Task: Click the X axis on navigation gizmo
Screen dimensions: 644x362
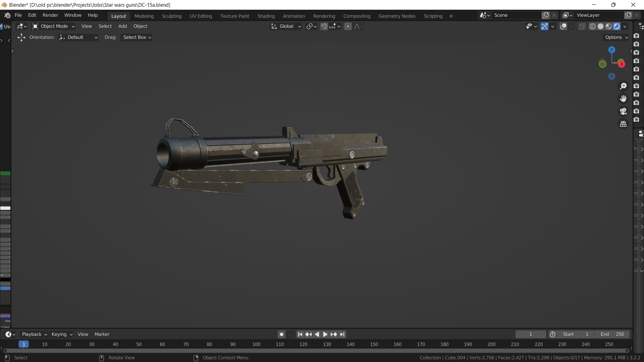Action: pos(621,64)
